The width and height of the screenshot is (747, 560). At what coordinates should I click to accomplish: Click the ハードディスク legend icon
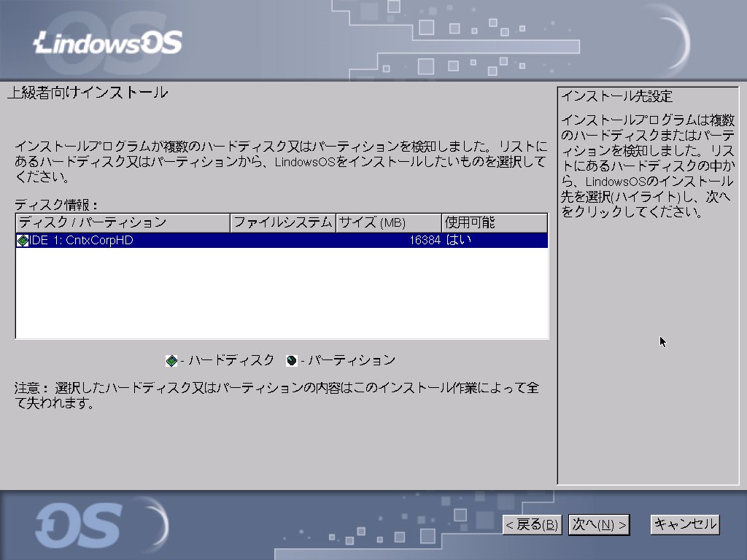pos(171,360)
